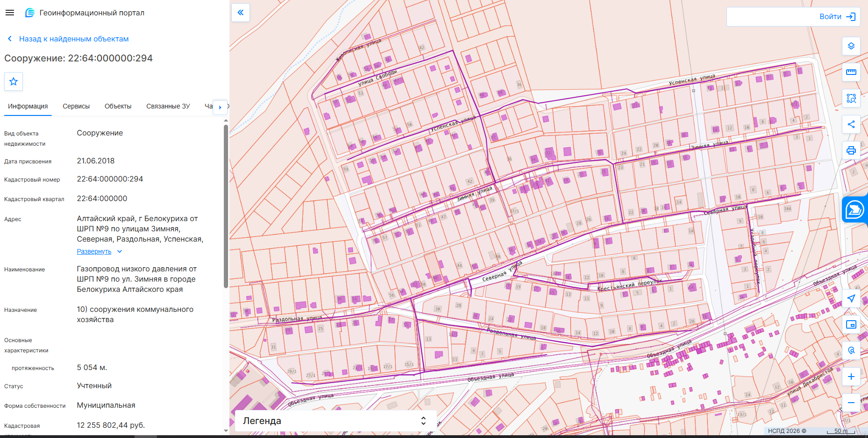The image size is (868, 438).
Task: Select the ruler measurement tool
Action: [x=851, y=72]
